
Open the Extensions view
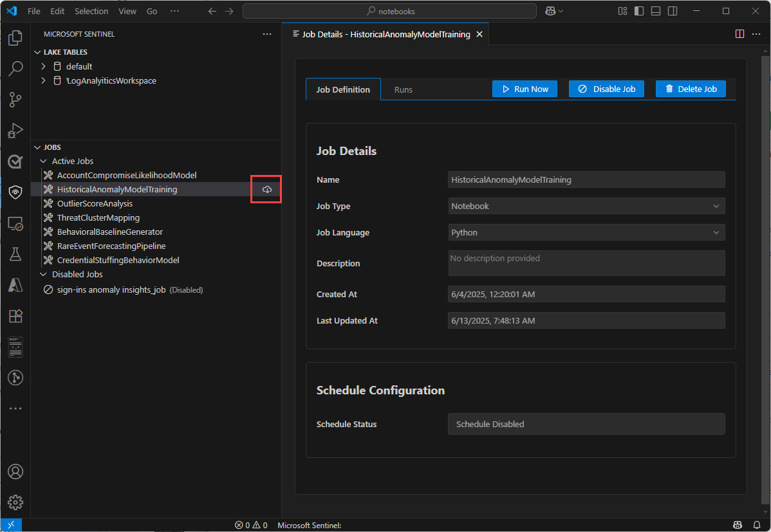point(15,316)
